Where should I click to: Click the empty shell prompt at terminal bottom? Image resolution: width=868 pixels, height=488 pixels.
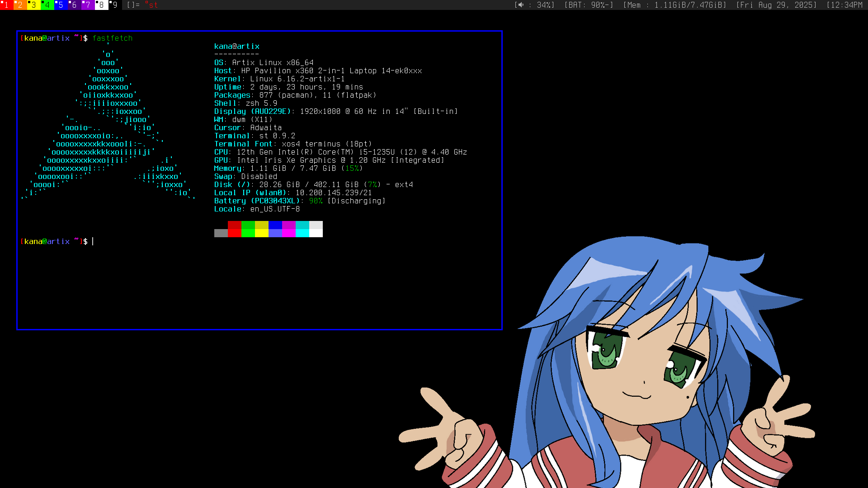point(57,242)
